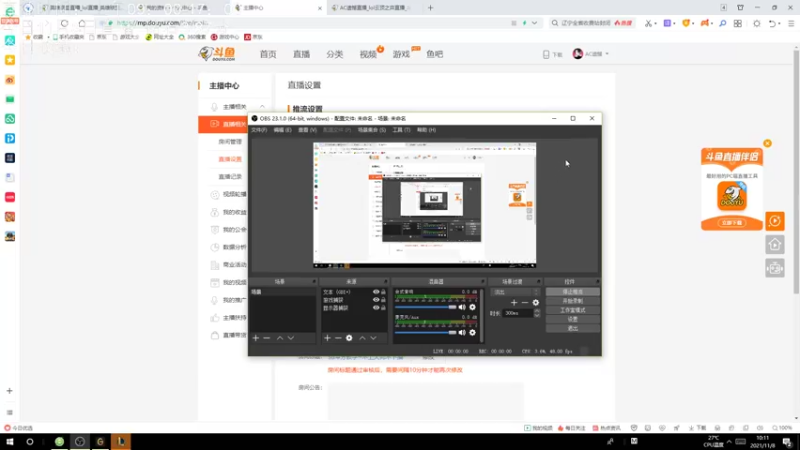Add a new scene with plus icon

pos(256,338)
